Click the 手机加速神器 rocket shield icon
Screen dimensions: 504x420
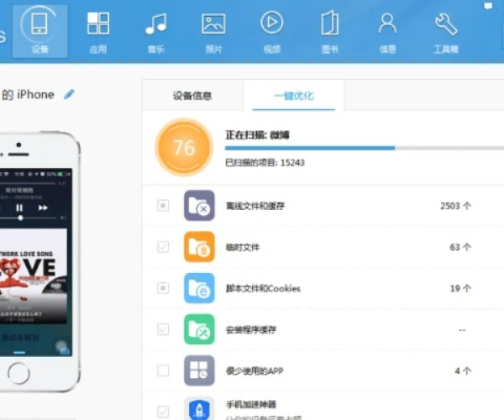pos(199,408)
